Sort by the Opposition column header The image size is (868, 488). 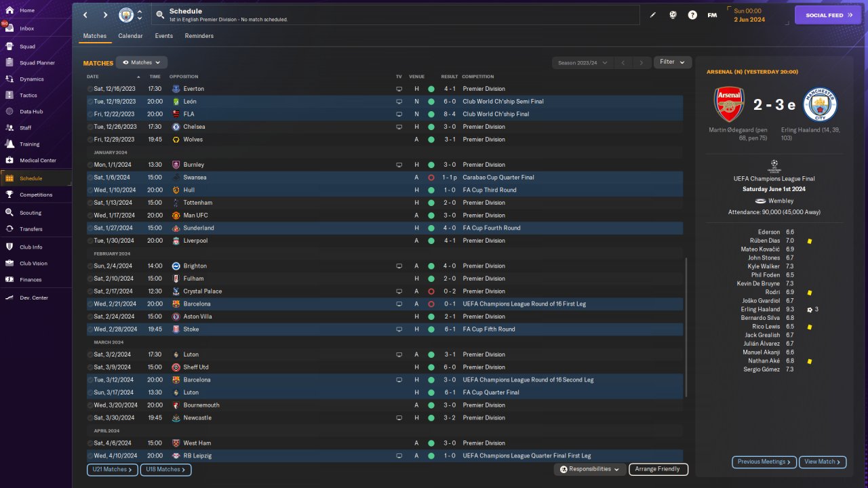coord(184,77)
